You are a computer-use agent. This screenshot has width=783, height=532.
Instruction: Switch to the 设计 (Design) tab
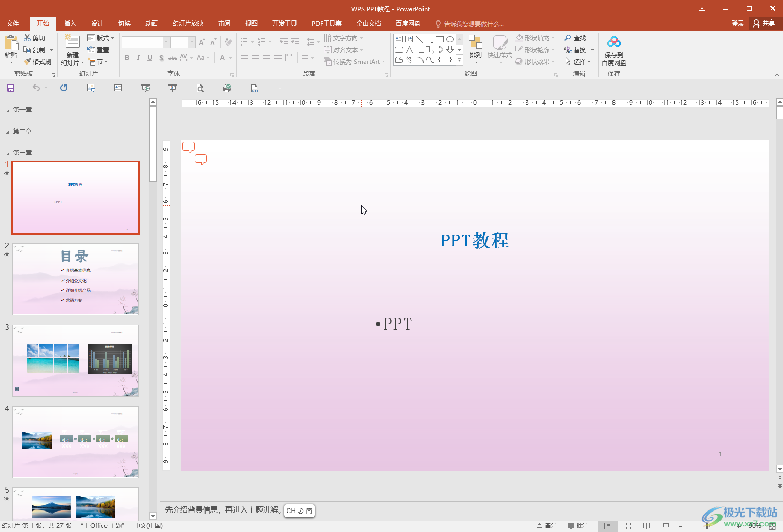[x=97, y=24]
